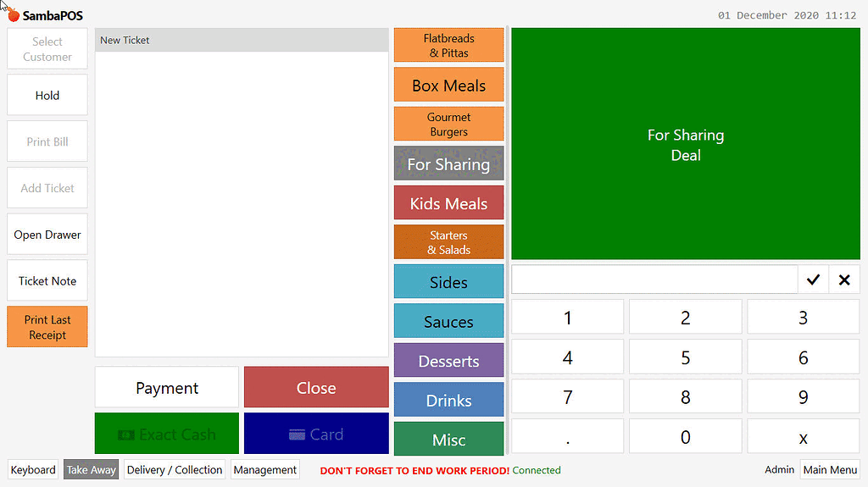Image resolution: width=868 pixels, height=487 pixels.
Task: Go to the Main Menu
Action: (x=830, y=469)
